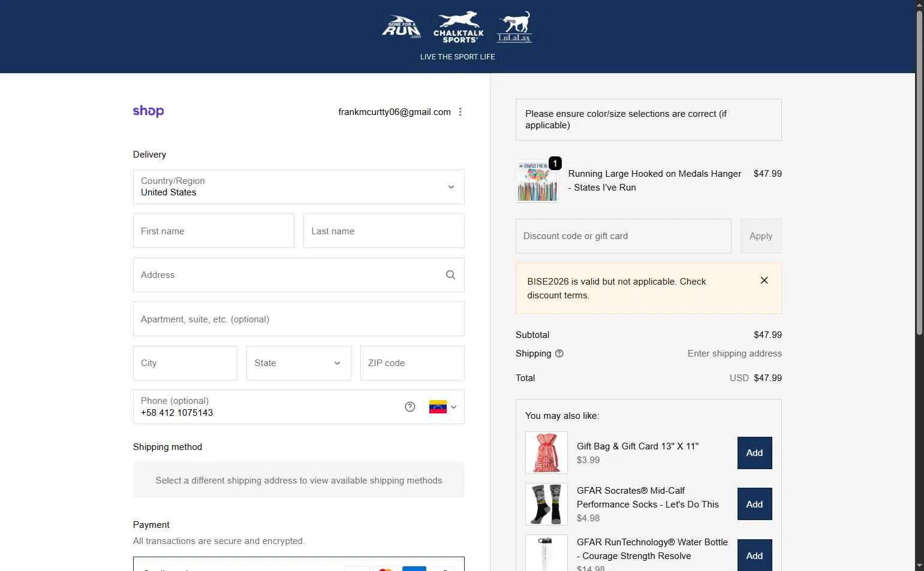Viewport: 924px width, 571px height.
Task: Click the medals hanger product thumbnail
Action: (x=537, y=182)
